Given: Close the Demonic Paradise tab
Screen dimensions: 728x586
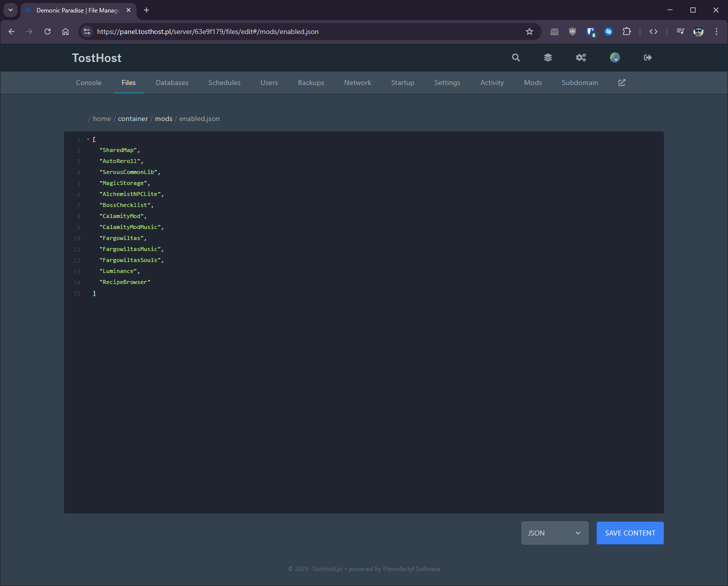Looking at the screenshot, I should [x=128, y=10].
